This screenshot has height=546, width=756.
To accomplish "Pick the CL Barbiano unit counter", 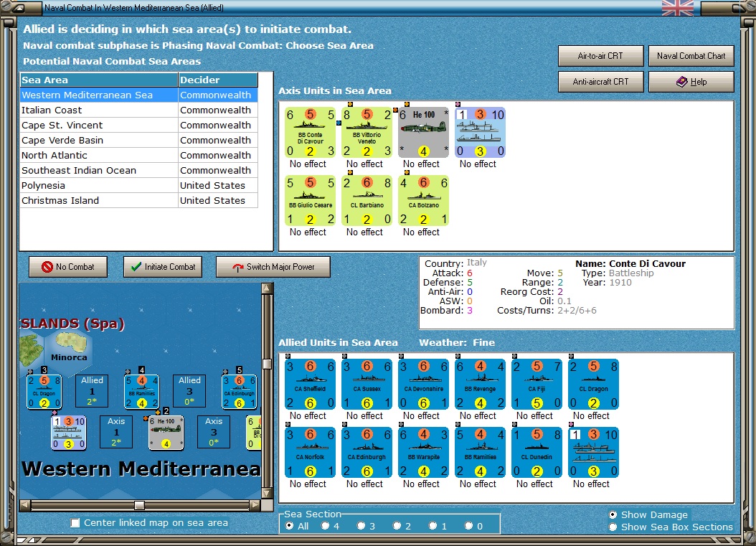I will (x=367, y=201).
